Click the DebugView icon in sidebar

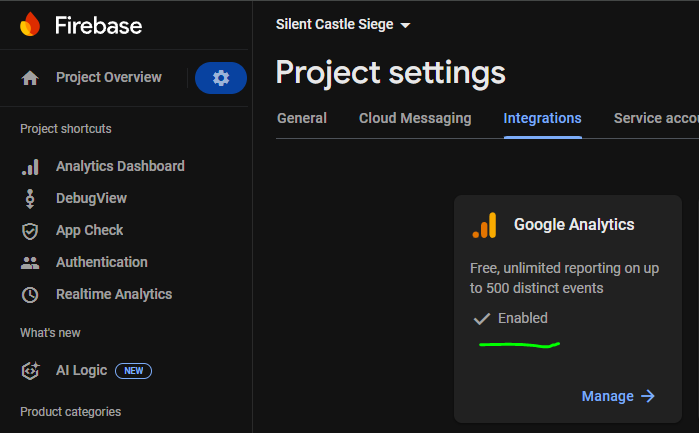pyautogui.click(x=30, y=199)
